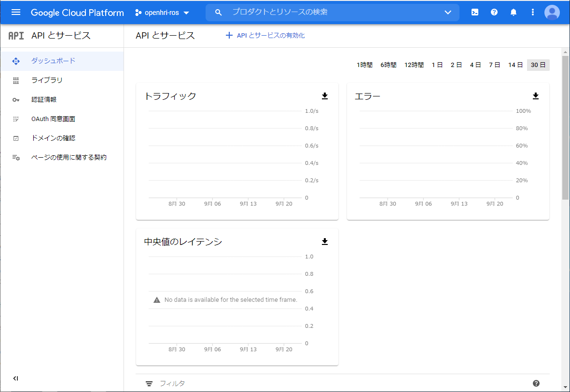Click the warning triangle icon in latency chart
This screenshot has height=392, width=570.
(x=157, y=300)
